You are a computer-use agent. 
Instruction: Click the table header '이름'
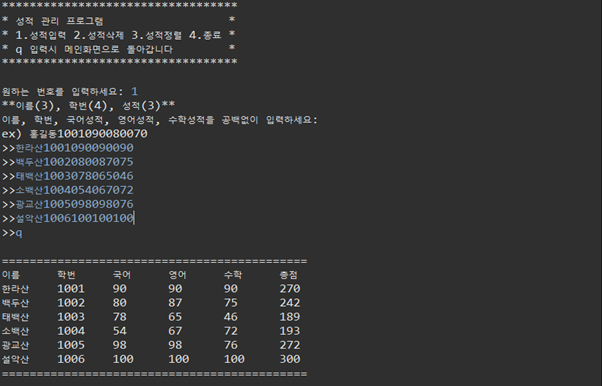point(11,275)
